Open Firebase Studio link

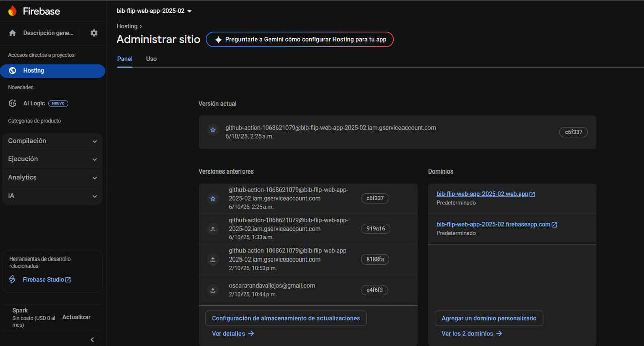(47, 279)
